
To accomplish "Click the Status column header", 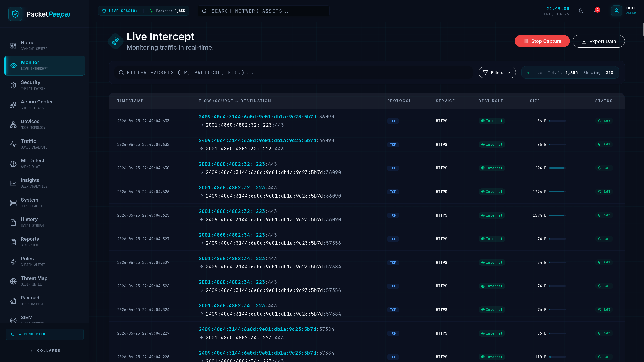I will click(x=604, y=101).
